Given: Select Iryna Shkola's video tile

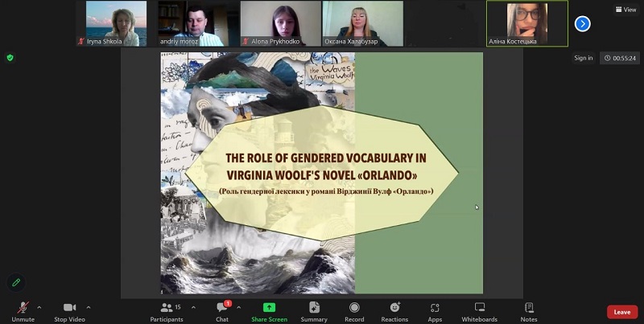Looking at the screenshot, I should tap(116, 23).
